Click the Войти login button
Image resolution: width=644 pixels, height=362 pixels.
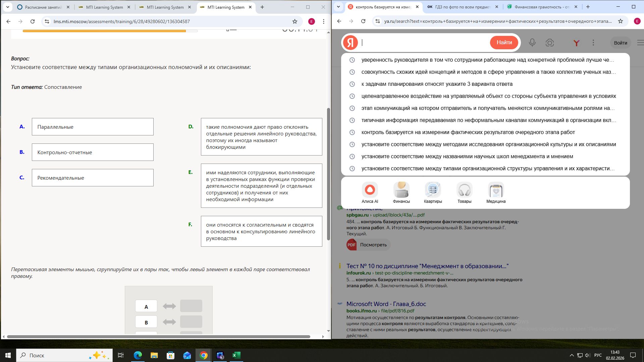tap(621, 43)
